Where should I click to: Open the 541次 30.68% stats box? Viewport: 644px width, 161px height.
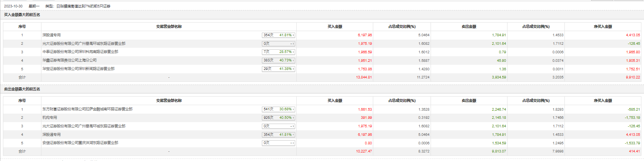tap(278, 109)
